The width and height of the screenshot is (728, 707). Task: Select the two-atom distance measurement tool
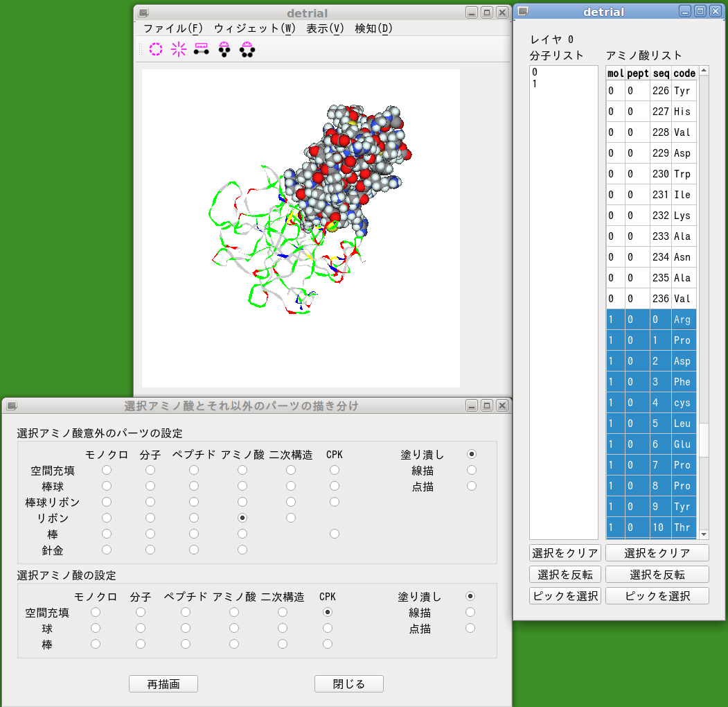coord(201,49)
